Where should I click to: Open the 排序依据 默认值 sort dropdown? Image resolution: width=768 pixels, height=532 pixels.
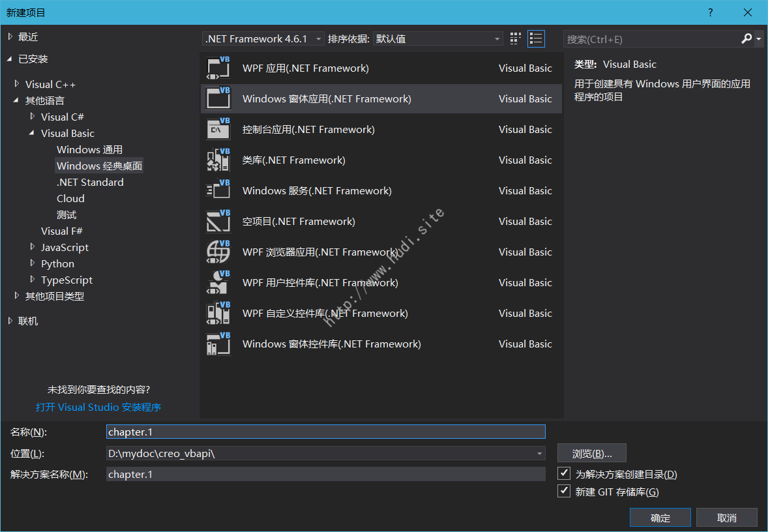click(438, 38)
